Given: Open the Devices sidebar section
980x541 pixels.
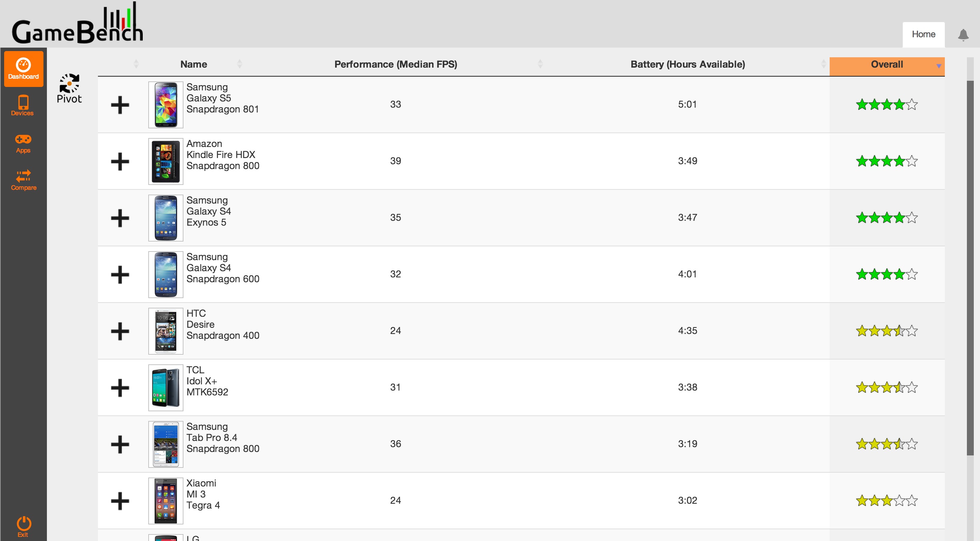Looking at the screenshot, I should pos(23,106).
